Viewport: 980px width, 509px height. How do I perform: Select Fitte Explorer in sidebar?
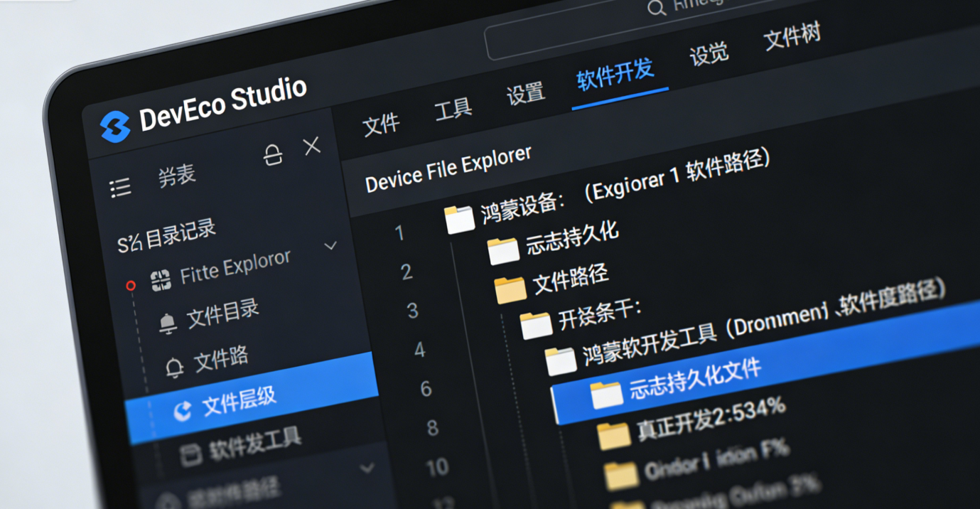tap(235, 267)
